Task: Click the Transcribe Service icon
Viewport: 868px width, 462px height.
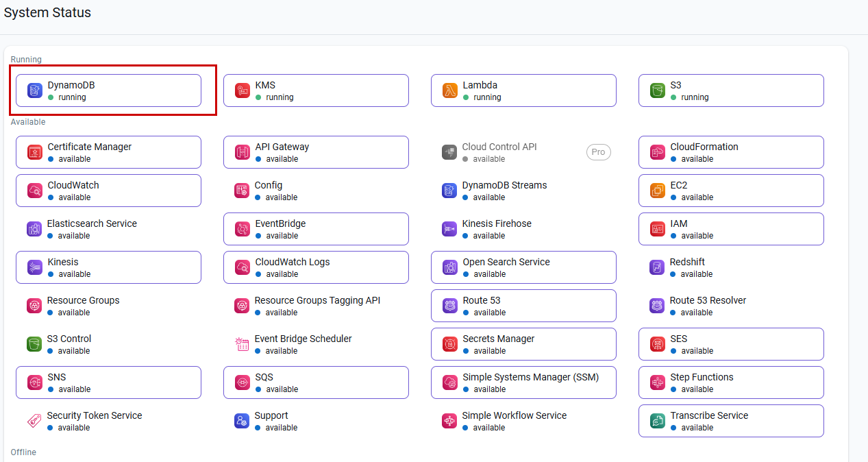Action: pyautogui.click(x=658, y=421)
